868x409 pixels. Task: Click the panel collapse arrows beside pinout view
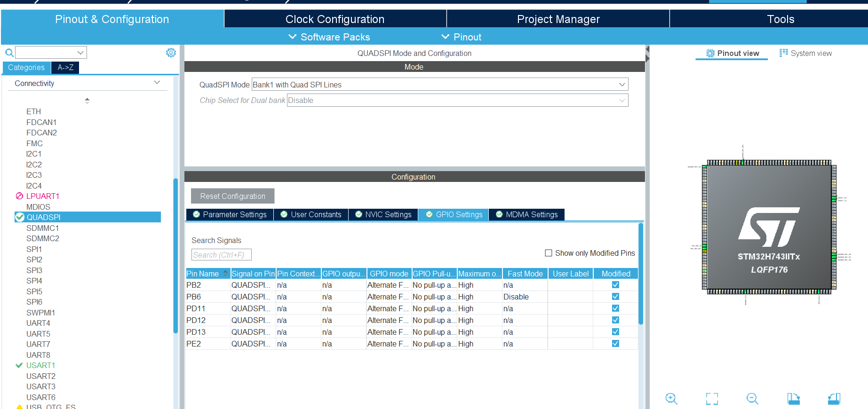coord(647,54)
